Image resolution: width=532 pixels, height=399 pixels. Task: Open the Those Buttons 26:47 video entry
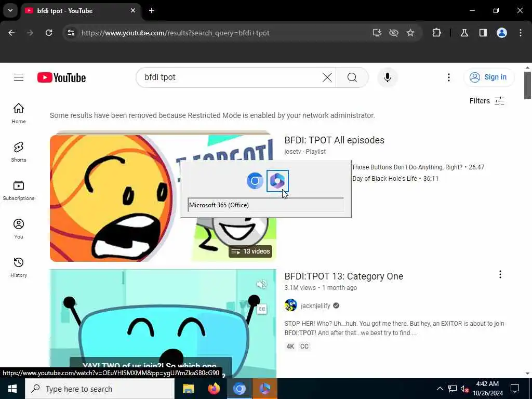pos(418,167)
